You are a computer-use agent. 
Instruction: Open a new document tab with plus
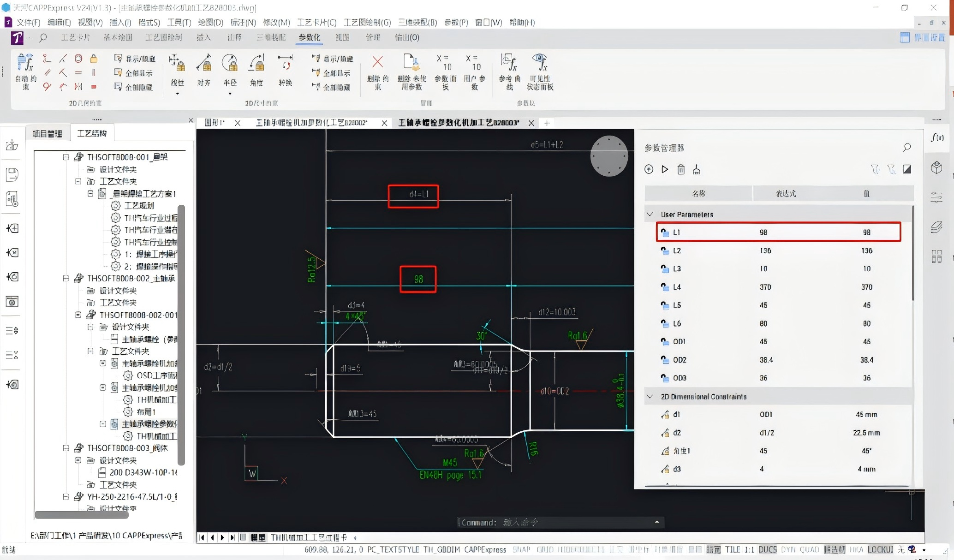(547, 123)
